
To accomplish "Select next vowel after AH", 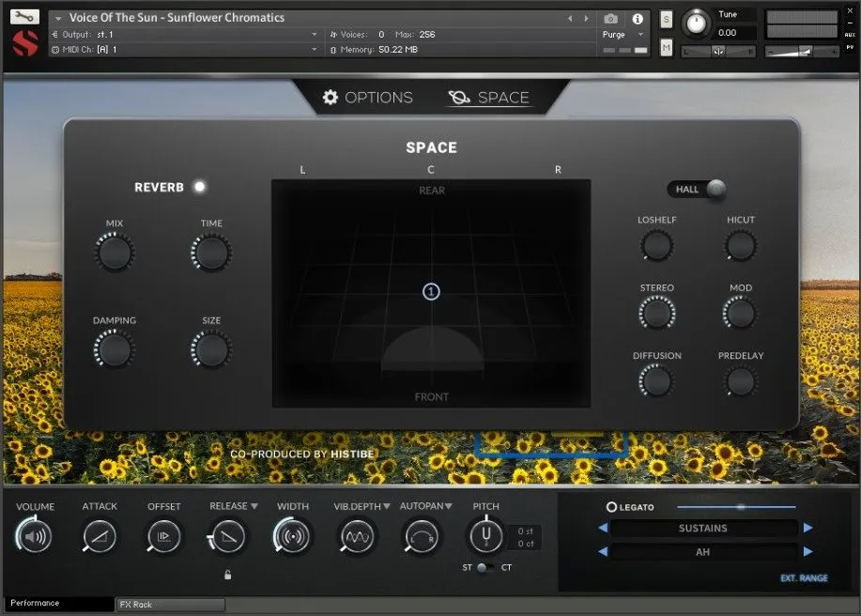I will 807,552.
